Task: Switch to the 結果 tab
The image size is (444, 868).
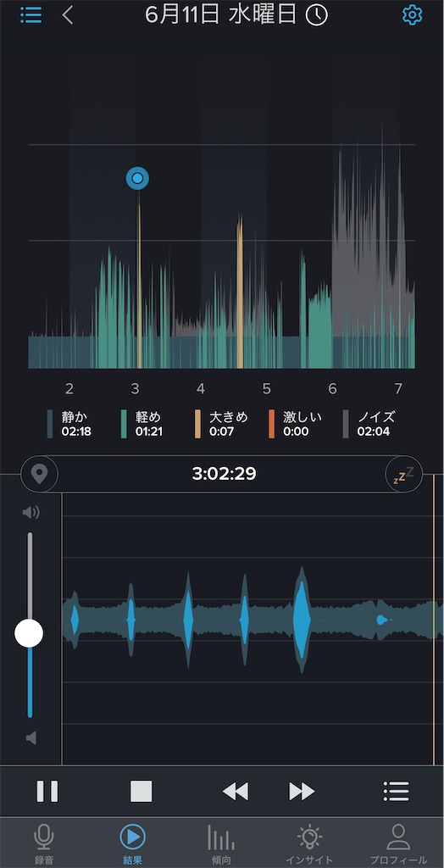Action: coord(133,843)
